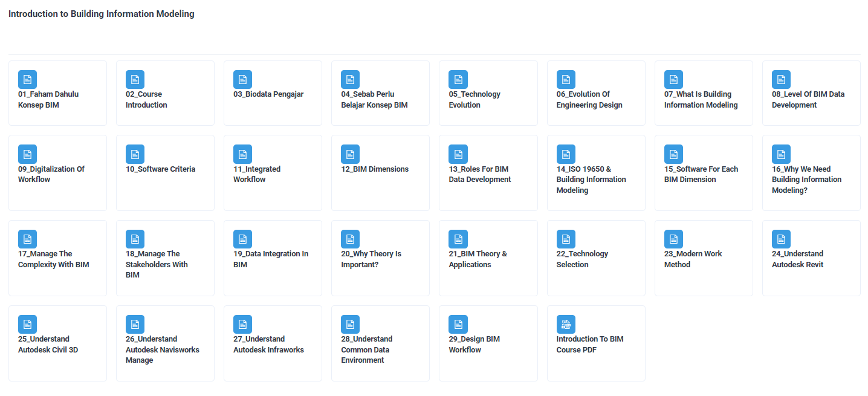Viewport: 868px width, 396px height.
Task: Open 29_Design BIM Workflow lesson
Action: pos(474,345)
